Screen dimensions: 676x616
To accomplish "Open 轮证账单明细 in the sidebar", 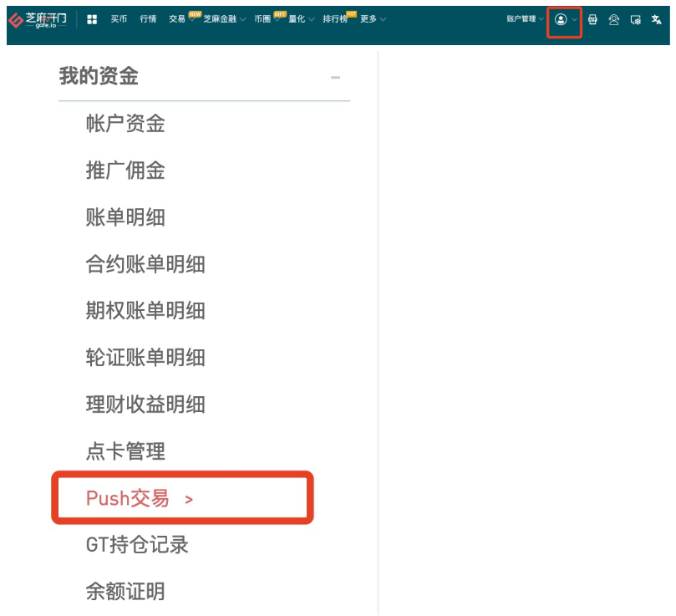I will [145, 358].
